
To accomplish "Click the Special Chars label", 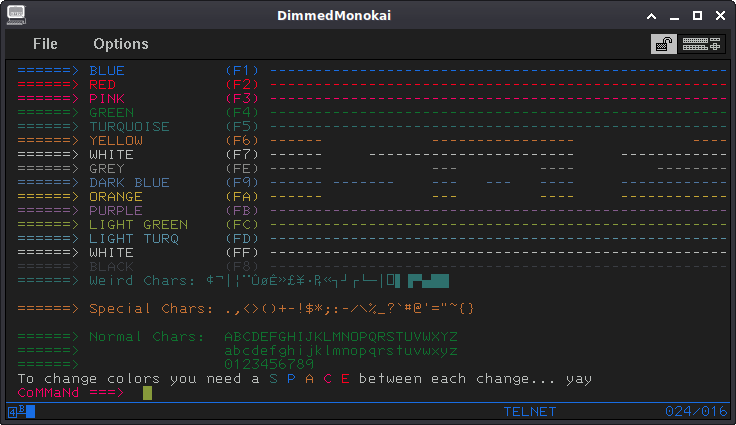I will pos(151,309).
